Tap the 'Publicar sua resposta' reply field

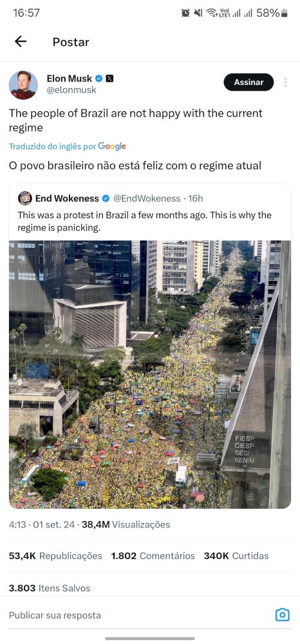click(x=55, y=615)
